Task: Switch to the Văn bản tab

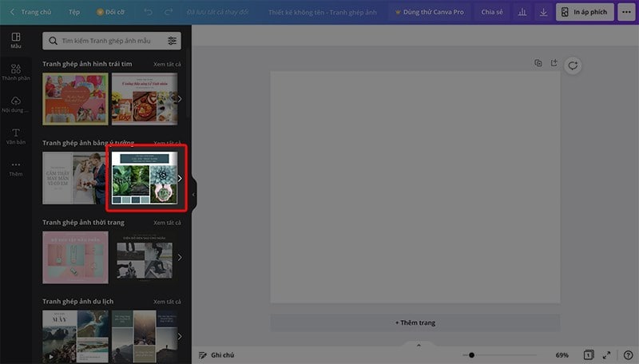Action: click(x=16, y=136)
